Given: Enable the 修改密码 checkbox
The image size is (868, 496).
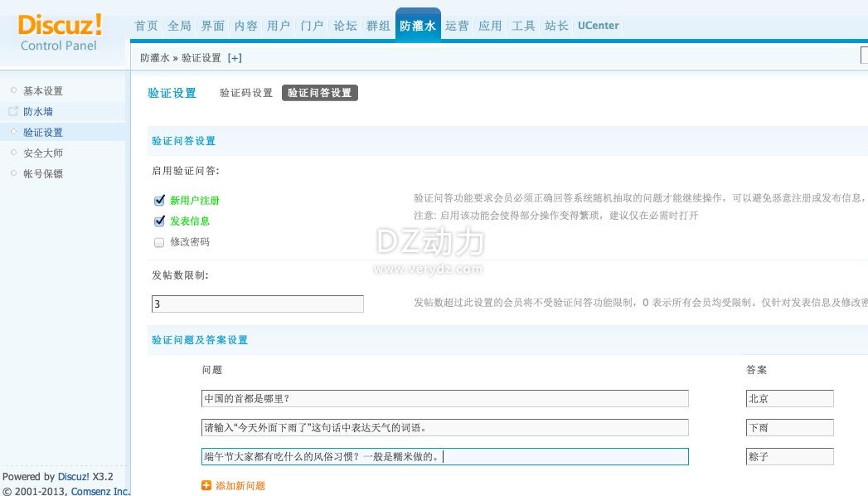Looking at the screenshot, I should click(x=159, y=242).
